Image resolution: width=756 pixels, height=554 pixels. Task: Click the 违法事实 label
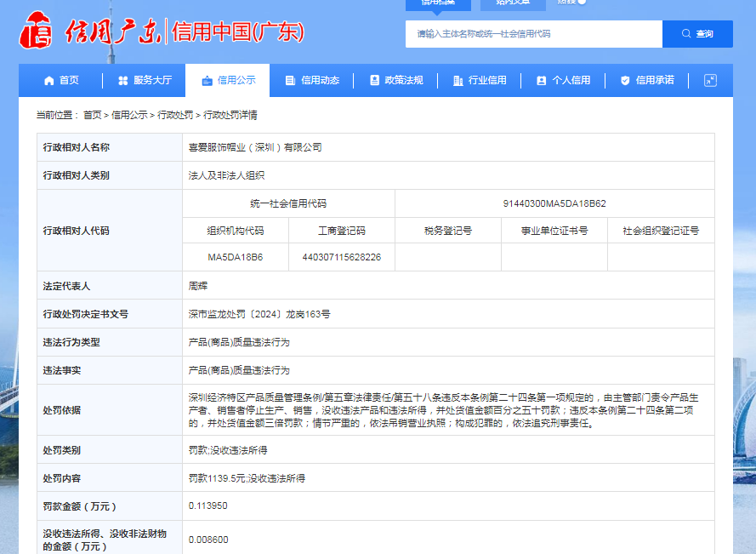(62, 370)
